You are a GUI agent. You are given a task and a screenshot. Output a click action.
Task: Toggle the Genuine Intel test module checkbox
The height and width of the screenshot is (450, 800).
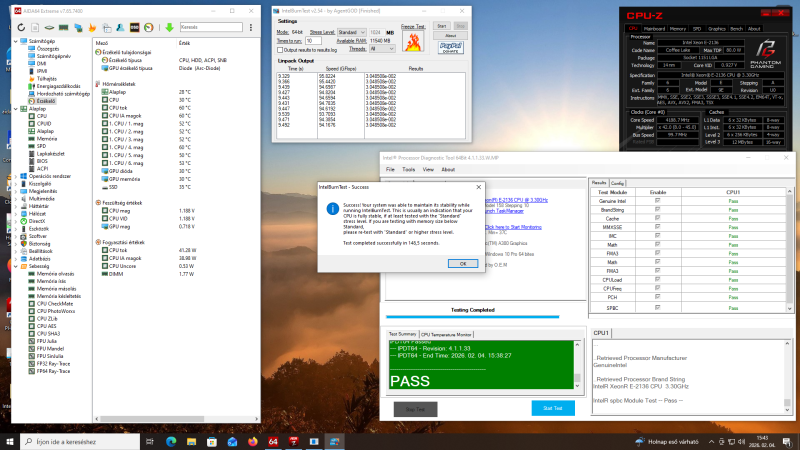click(657, 201)
